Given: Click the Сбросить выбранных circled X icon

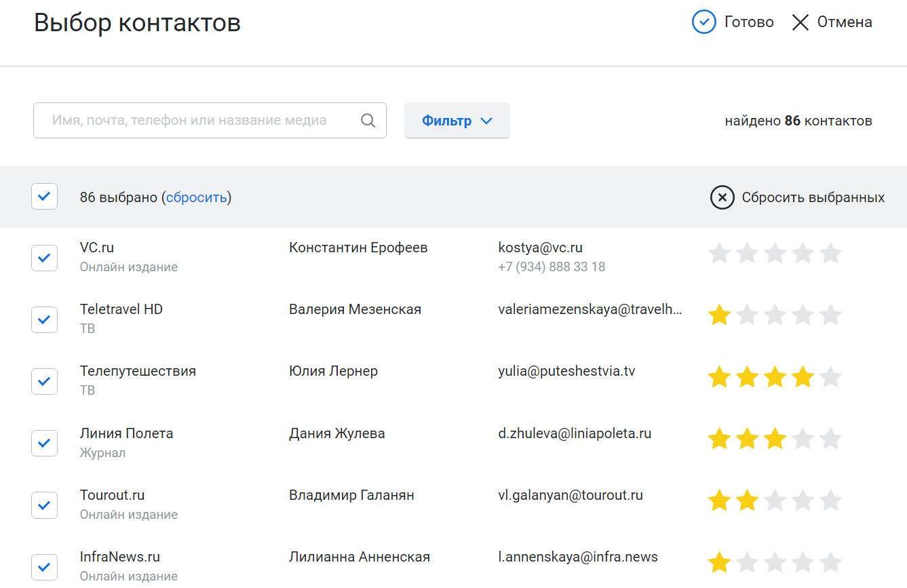Looking at the screenshot, I should [x=722, y=197].
